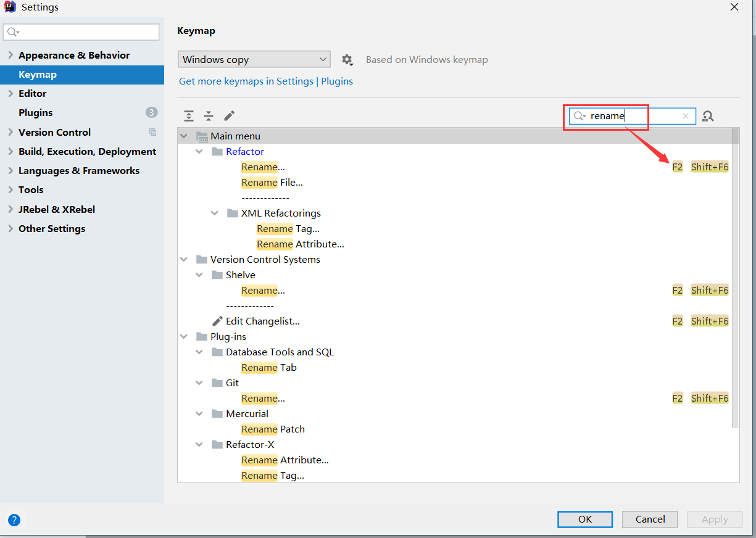The width and height of the screenshot is (756, 538).
Task: Click the keymap list vertical scrollbar
Action: coord(735,278)
